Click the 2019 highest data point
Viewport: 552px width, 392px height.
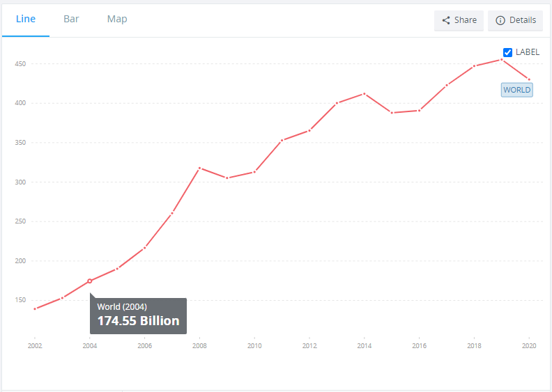coord(502,59)
